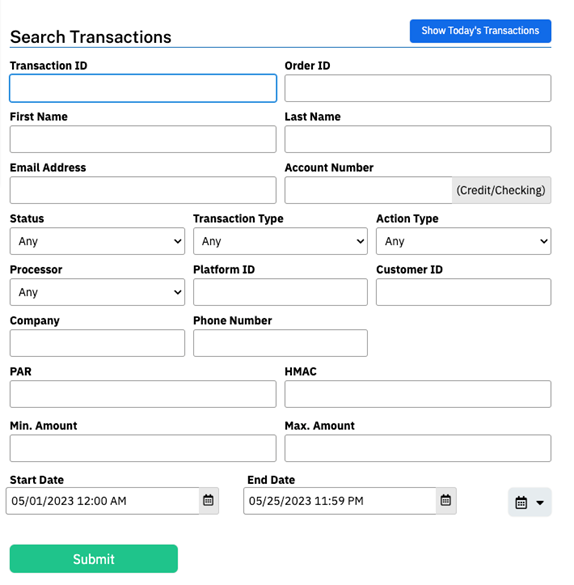Screen dimensions: 574x585
Task: Open the Processor dropdown
Action: click(x=97, y=292)
